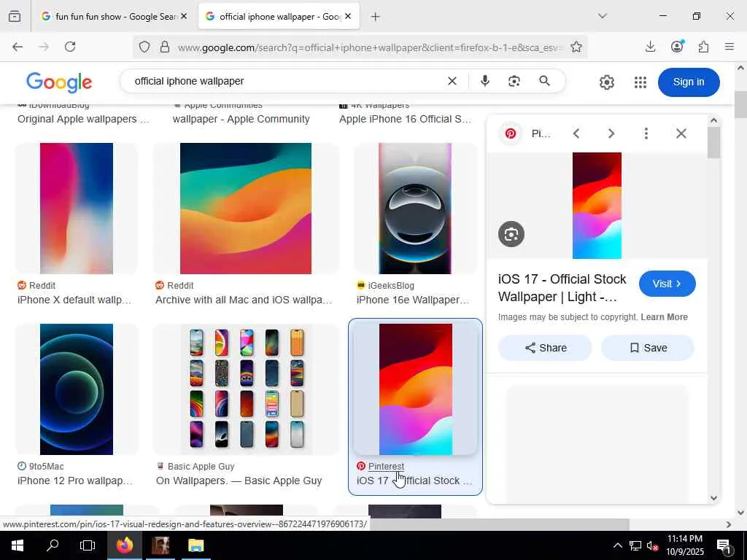
Task: Click the URL address bar
Action: [369, 47]
